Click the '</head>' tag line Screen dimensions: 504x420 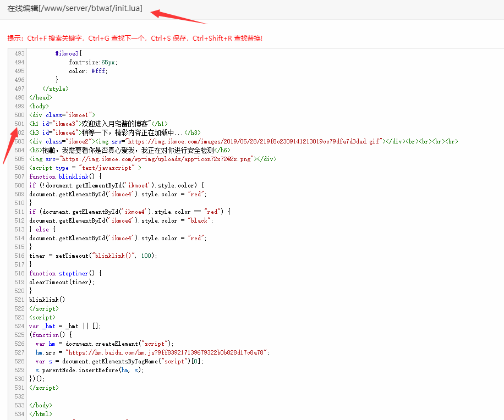pos(41,97)
